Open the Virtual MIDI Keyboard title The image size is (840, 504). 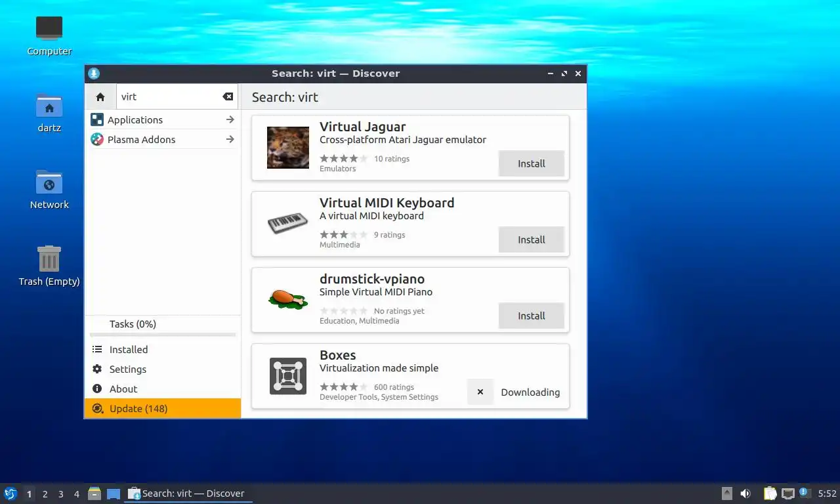pyautogui.click(x=387, y=203)
